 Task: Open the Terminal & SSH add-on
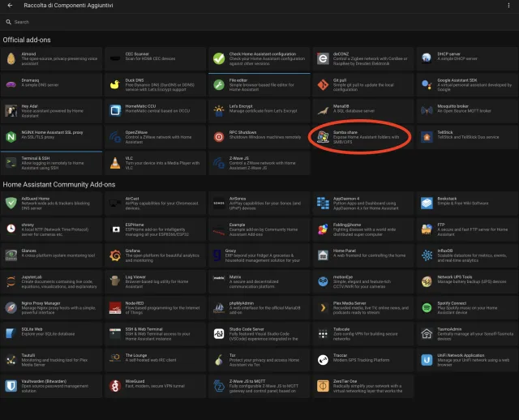[52, 162]
